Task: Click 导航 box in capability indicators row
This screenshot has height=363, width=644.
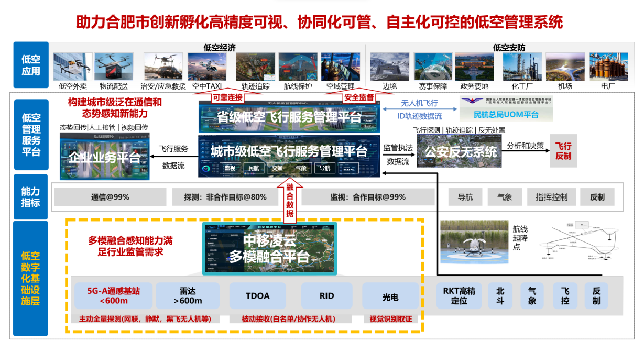Action: pos(465,197)
